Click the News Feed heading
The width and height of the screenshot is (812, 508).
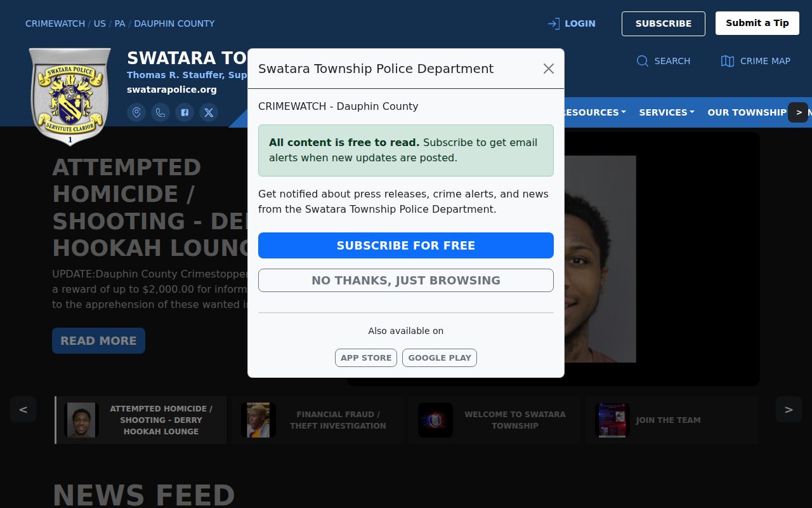coord(143,495)
